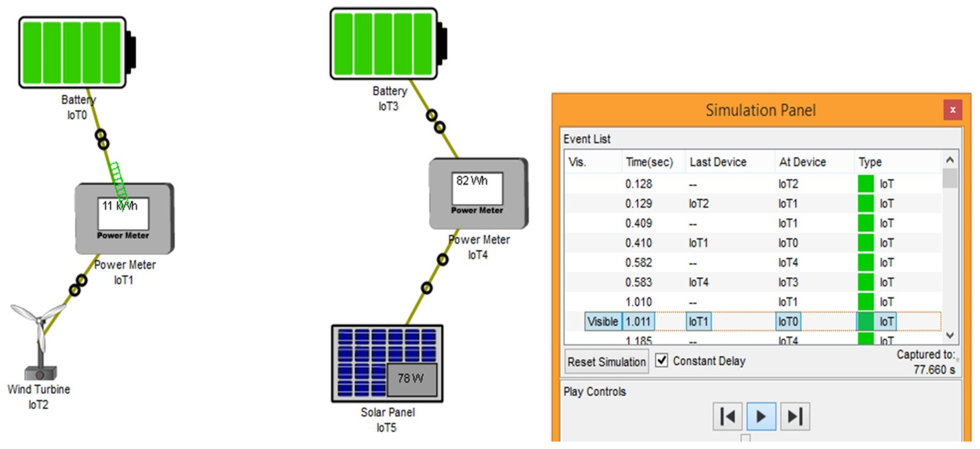980x449 pixels.
Task: Click the Time(sec) column header
Action: [x=650, y=162]
